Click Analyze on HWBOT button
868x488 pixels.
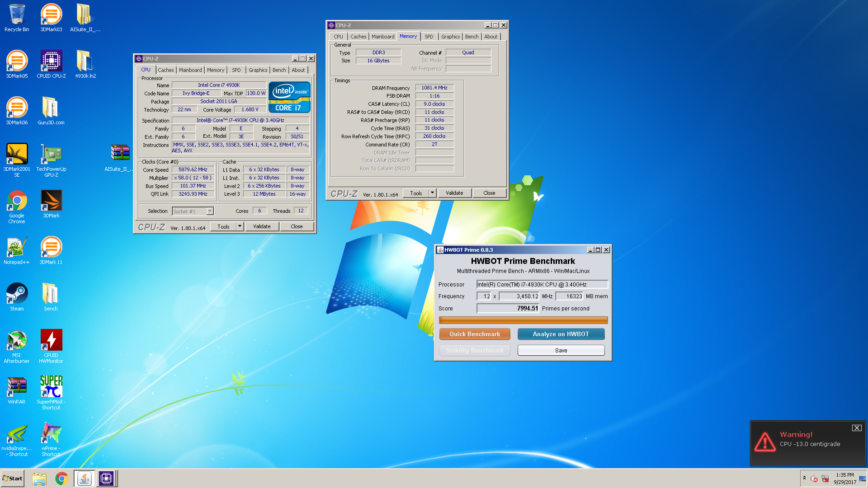[x=561, y=334]
